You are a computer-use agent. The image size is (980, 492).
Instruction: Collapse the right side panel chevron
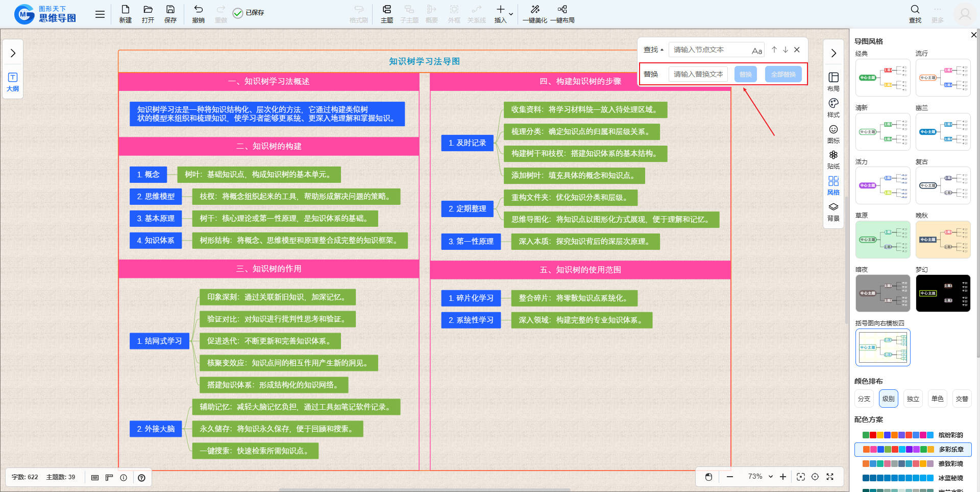(833, 53)
